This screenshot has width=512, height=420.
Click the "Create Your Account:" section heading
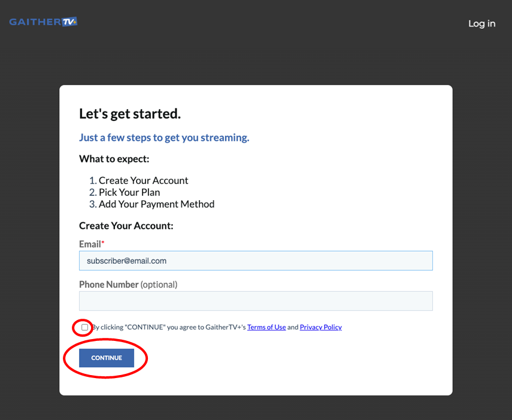point(126,226)
